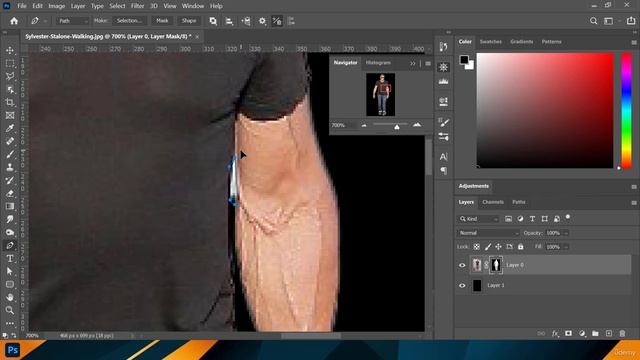640x360 pixels.
Task: Open Pen tool preset picker arrow
Action: 45,21
